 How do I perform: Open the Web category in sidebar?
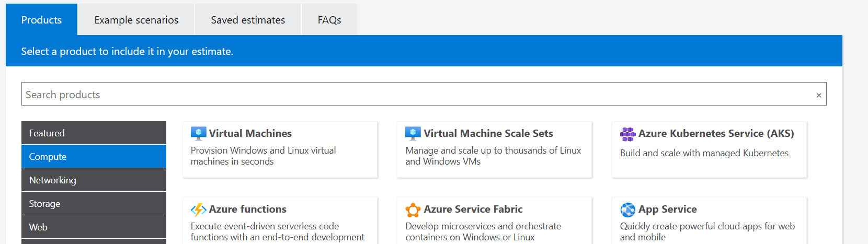coord(94,227)
